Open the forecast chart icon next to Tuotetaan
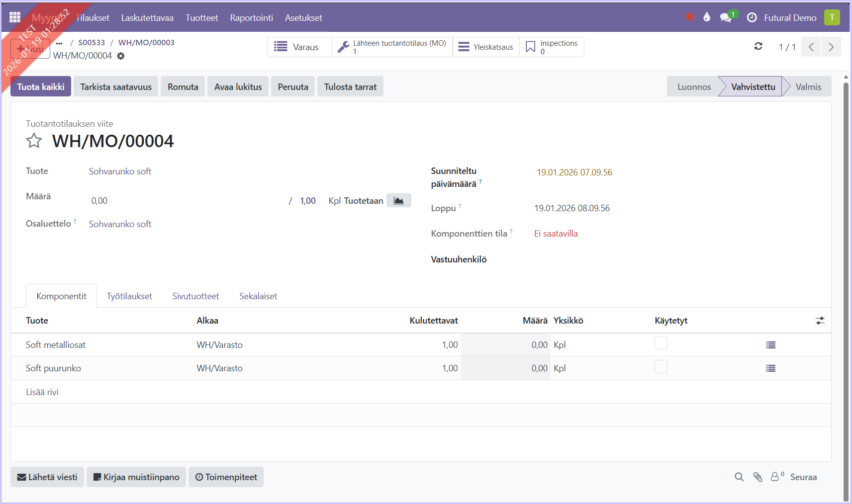The width and height of the screenshot is (852, 504). coord(398,200)
